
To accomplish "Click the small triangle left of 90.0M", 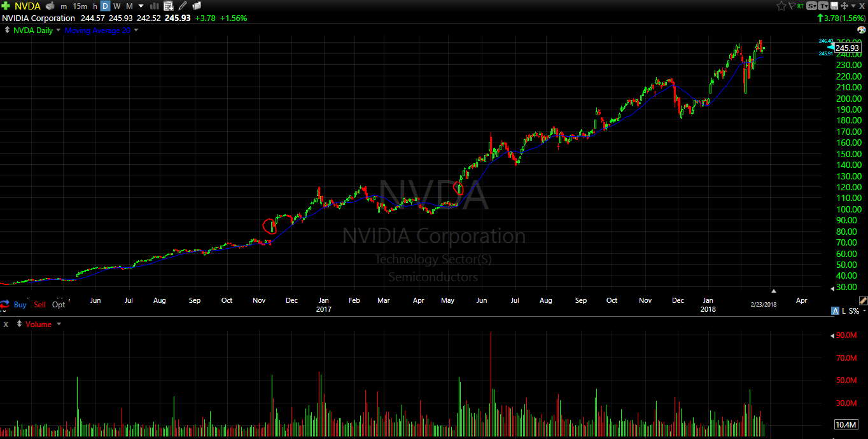I will pyautogui.click(x=833, y=335).
